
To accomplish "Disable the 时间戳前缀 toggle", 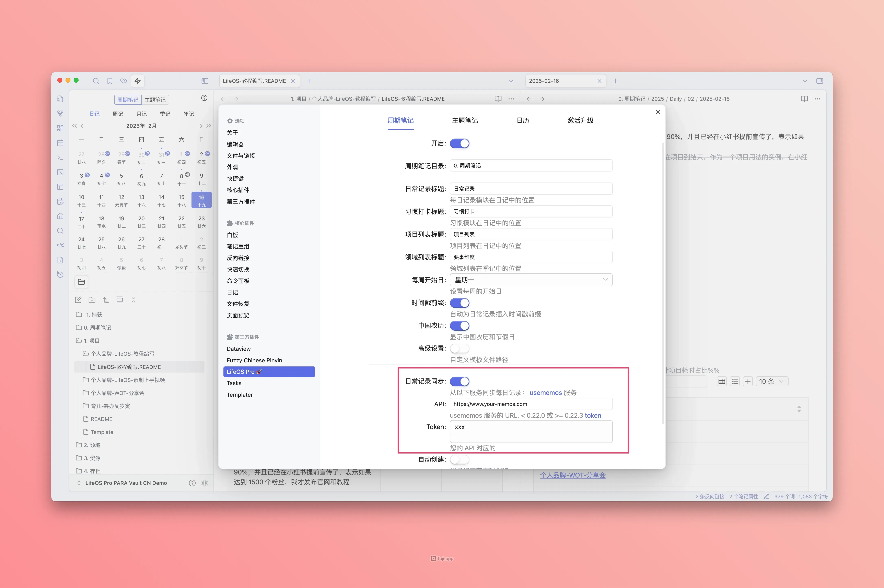I will tap(460, 303).
